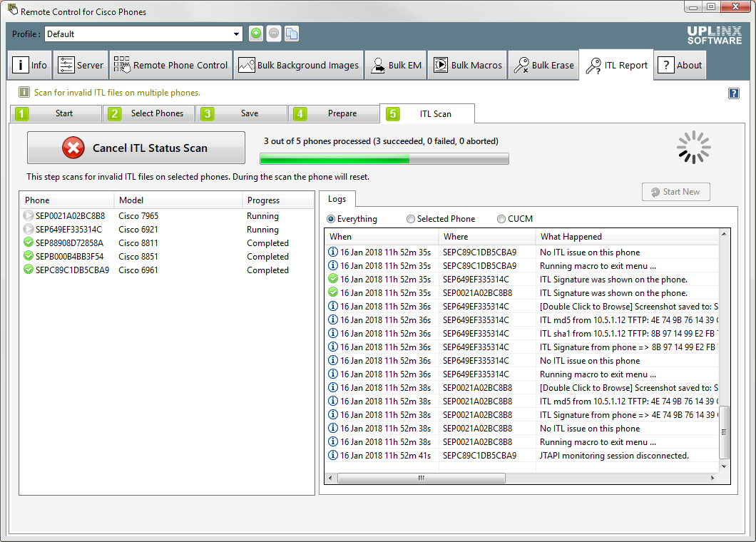
Task: Open the Server tab
Action: click(81, 65)
